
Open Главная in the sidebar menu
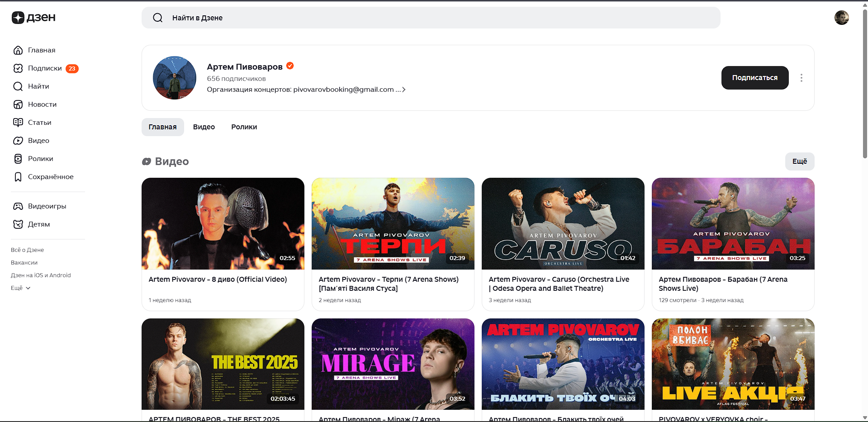tap(42, 50)
